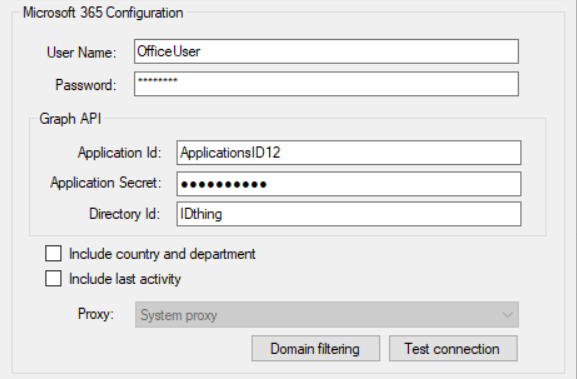Image resolution: width=577 pixels, height=379 pixels.
Task: Click the Graph API group label
Action: (x=70, y=119)
